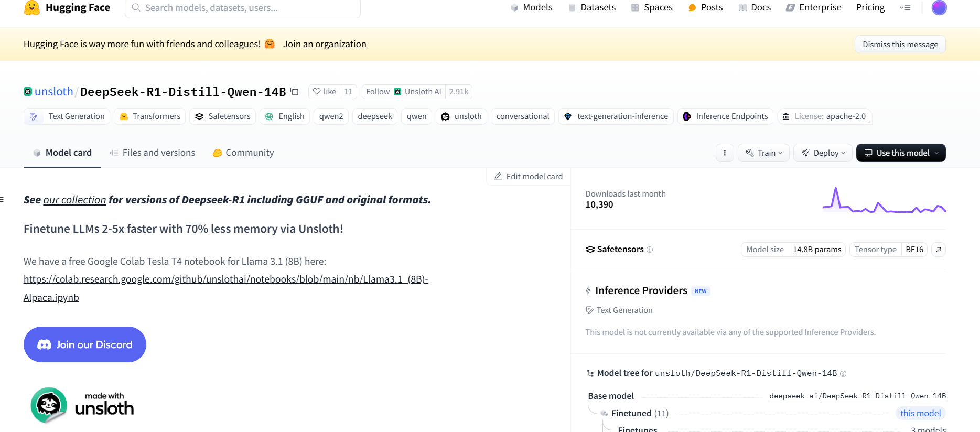980x432 pixels.
Task: Click the Tensor type BF16 value
Action: click(x=914, y=250)
